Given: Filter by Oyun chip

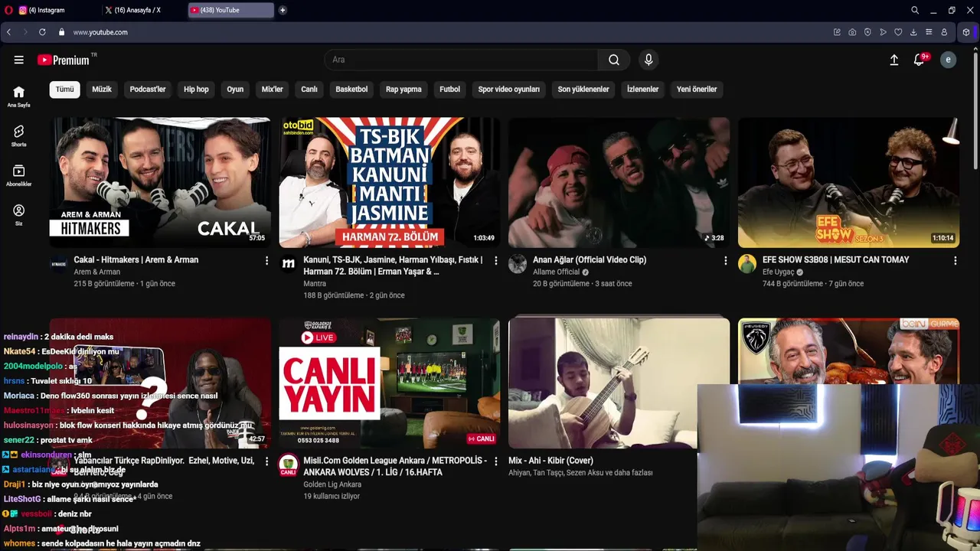Looking at the screenshot, I should 235,90.
